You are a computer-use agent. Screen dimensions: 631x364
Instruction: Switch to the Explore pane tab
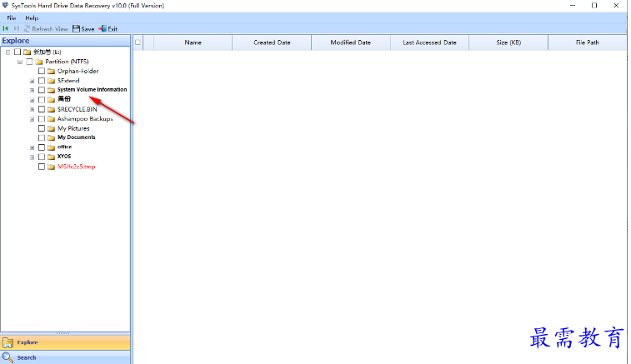click(65, 342)
